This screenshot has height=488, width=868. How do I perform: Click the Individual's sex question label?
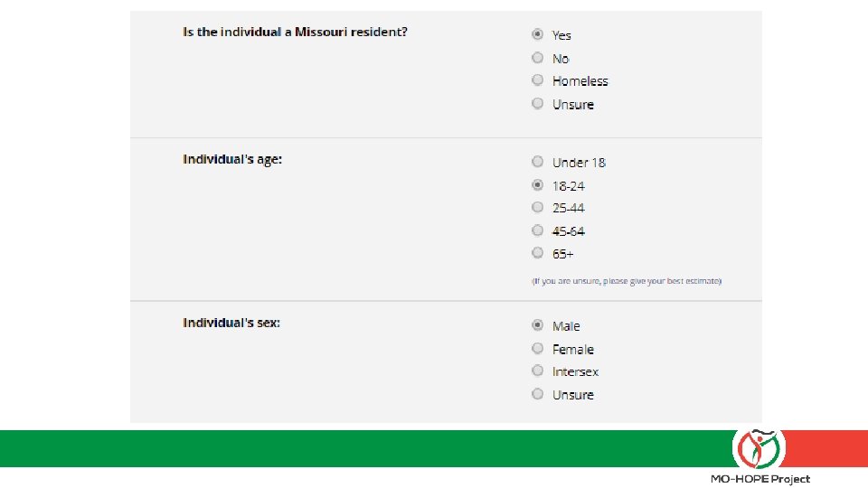[x=231, y=323]
